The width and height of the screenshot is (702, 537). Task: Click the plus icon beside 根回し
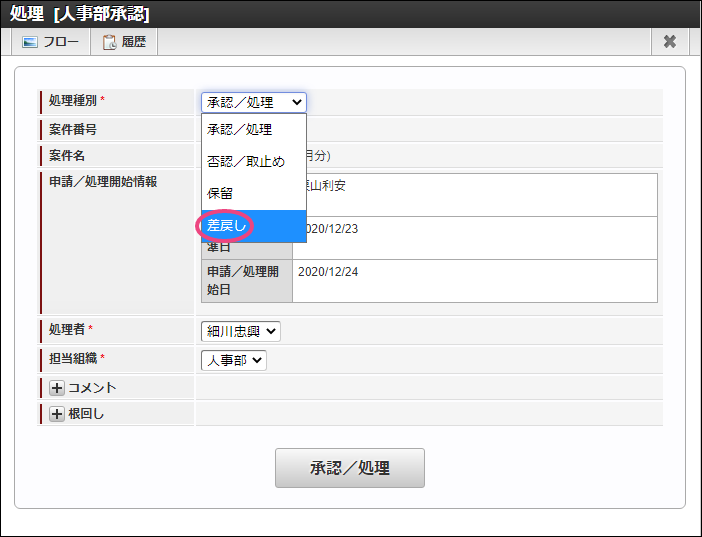point(57,413)
